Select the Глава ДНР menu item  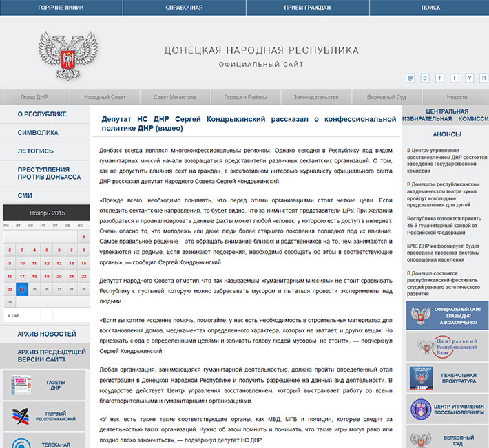click(x=34, y=97)
